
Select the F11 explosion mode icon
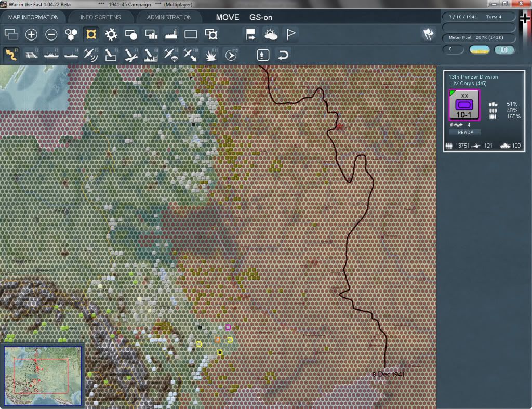click(x=211, y=55)
